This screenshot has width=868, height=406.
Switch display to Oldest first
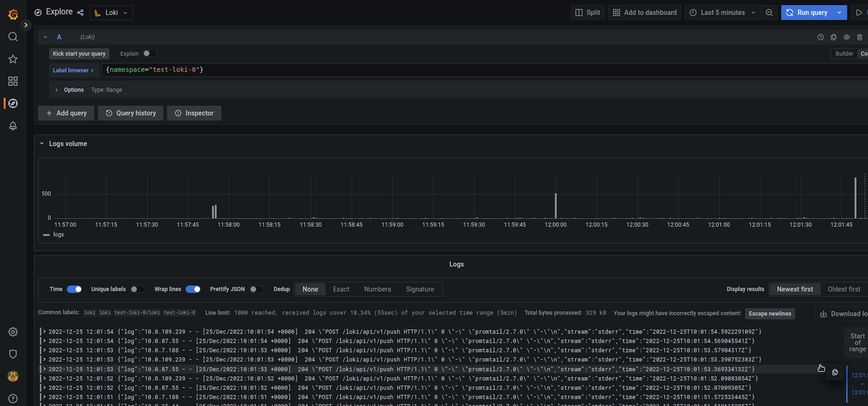pyautogui.click(x=844, y=289)
